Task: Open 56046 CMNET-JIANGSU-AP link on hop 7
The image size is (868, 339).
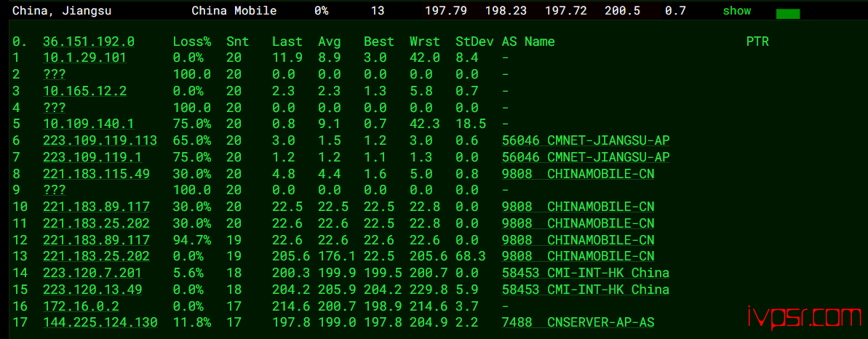Action: 586,157
